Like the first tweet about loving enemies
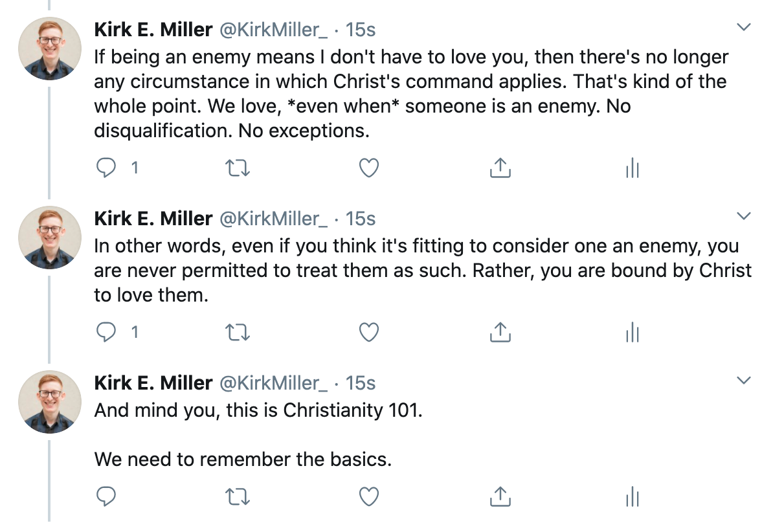 368,168
